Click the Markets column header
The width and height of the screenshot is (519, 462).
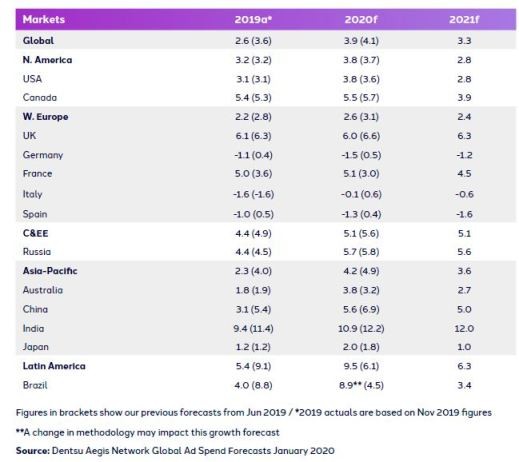tap(44, 19)
